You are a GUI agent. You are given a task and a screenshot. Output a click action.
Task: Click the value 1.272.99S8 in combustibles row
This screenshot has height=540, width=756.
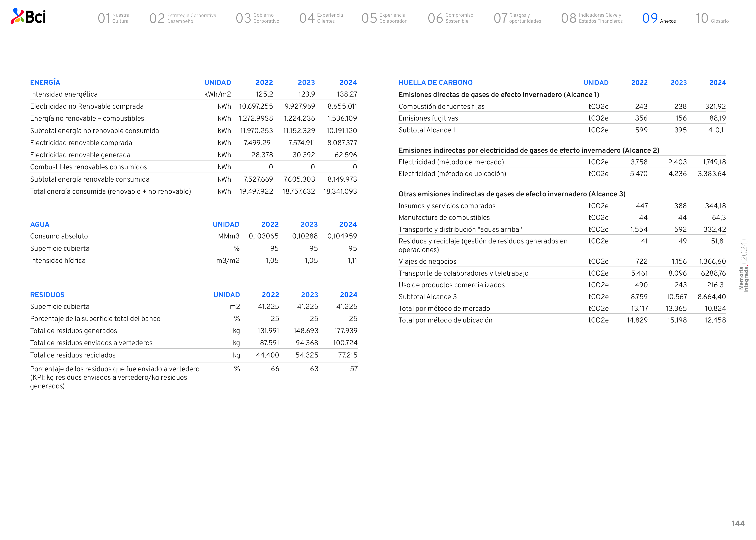256,119
